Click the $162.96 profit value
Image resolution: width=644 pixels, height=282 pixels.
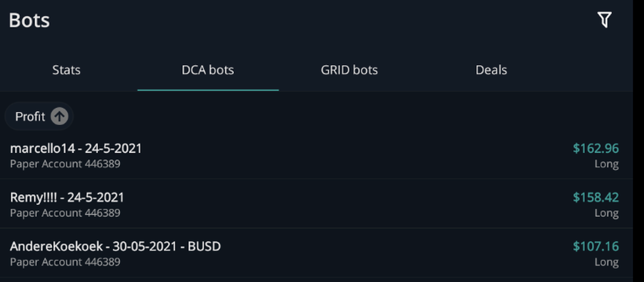[x=596, y=148]
